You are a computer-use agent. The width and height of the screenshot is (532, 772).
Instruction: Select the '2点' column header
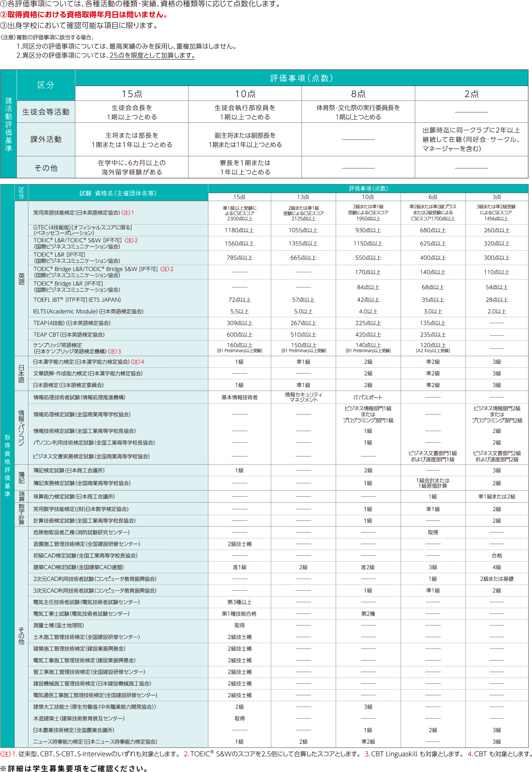471,94
